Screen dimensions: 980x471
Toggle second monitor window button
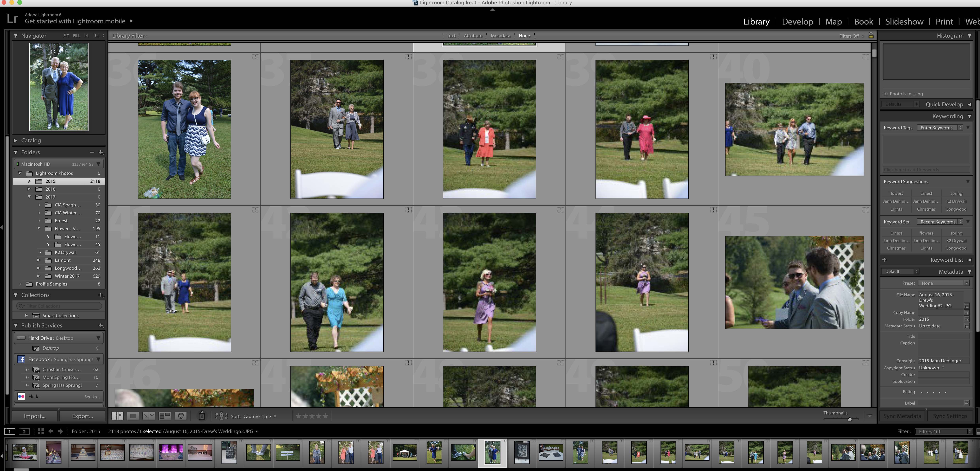pyautogui.click(x=24, y=431)
